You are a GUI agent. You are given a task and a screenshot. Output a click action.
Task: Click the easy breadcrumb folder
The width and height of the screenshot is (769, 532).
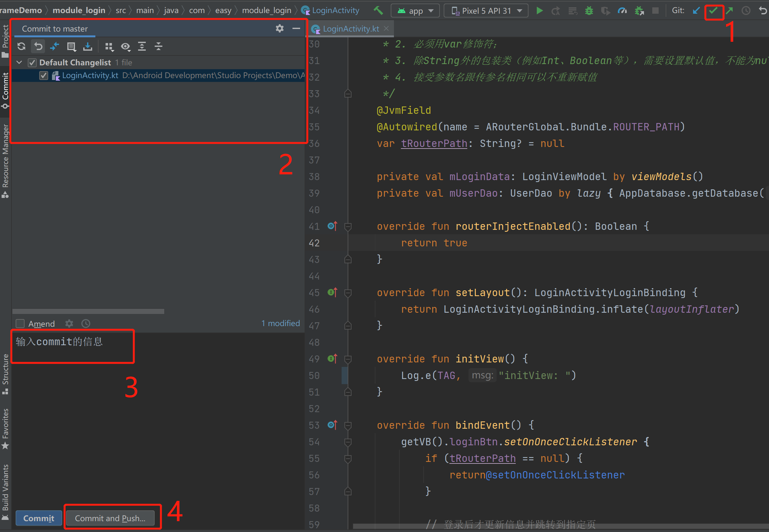tap(223, 10)
